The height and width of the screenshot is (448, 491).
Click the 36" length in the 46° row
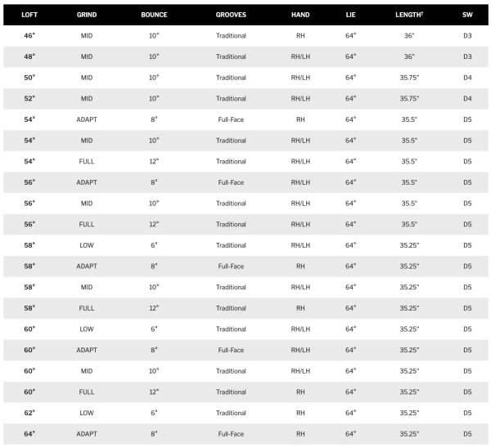pos(409,36)
